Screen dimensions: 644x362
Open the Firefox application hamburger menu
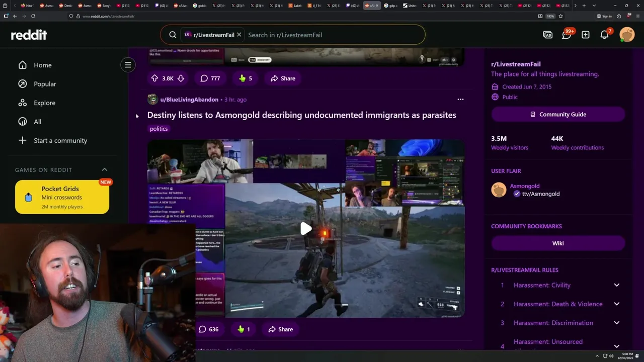[638, 16]
